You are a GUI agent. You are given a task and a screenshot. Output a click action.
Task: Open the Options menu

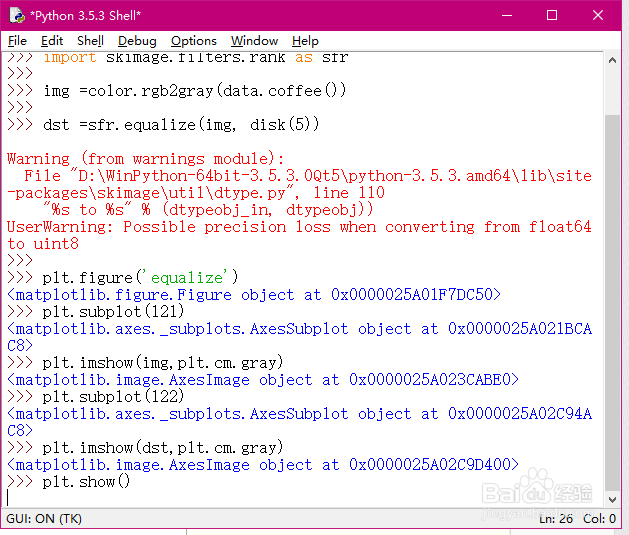(194, 41)
